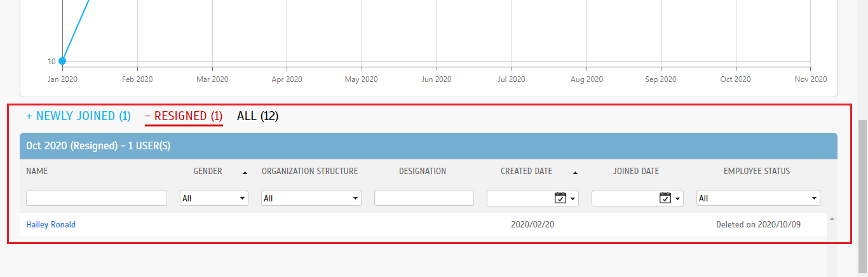
Task: Expand the Joined Date filter dropdown arrow
Action: click(x=678, y=199)
